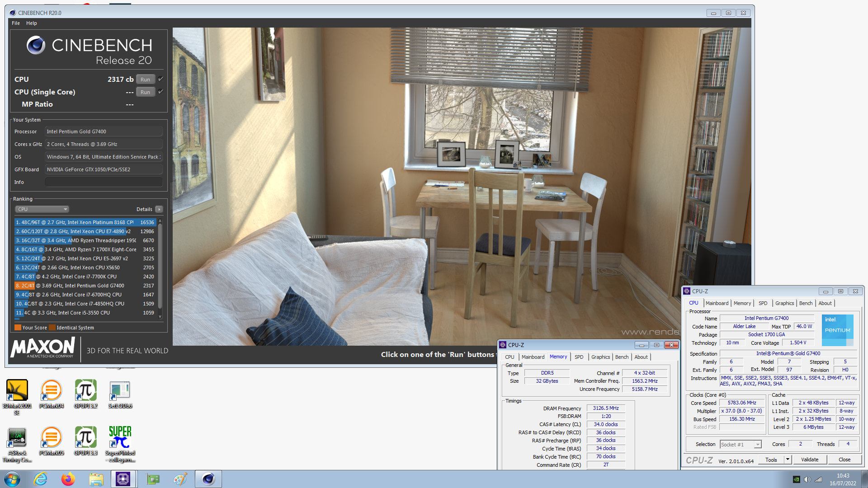Open the Cinebench File menu
868x488 pixels.
(x=16, y=23)
